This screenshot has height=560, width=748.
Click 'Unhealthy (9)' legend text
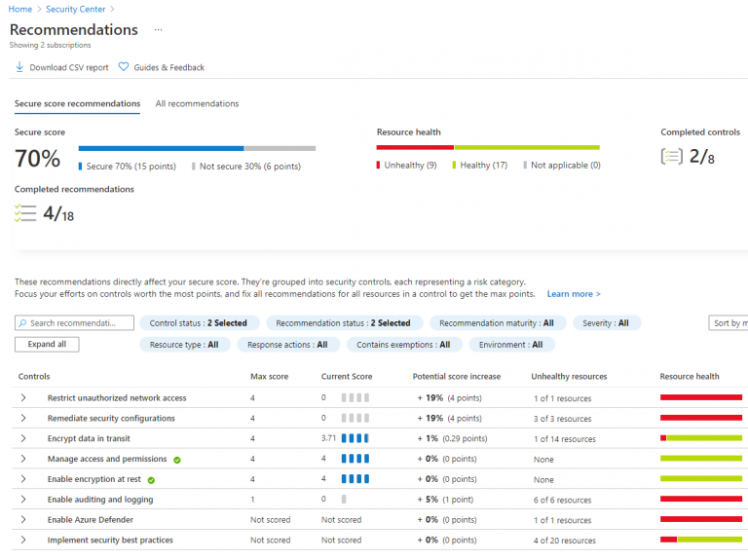[x=410, y=165]
